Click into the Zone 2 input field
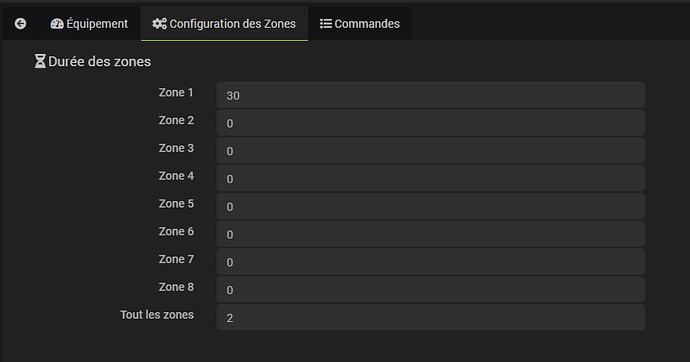 pyautogui.click(x=430, y=123)
